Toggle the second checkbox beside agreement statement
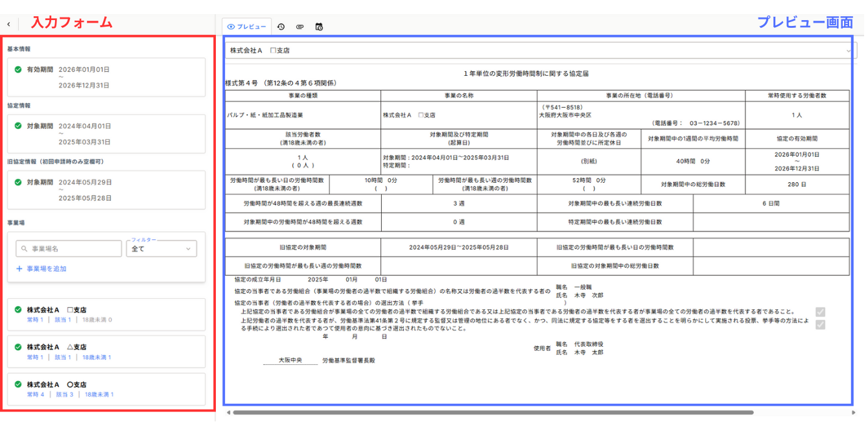This screenshot has width=868, height=422. tap(821, 324)
